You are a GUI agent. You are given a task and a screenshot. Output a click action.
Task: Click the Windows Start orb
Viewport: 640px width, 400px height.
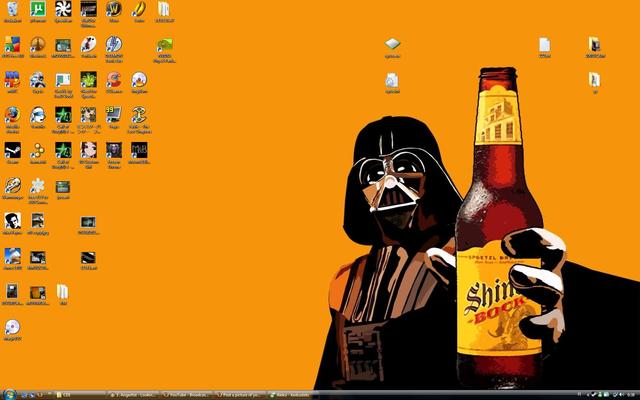coord(9,394)
